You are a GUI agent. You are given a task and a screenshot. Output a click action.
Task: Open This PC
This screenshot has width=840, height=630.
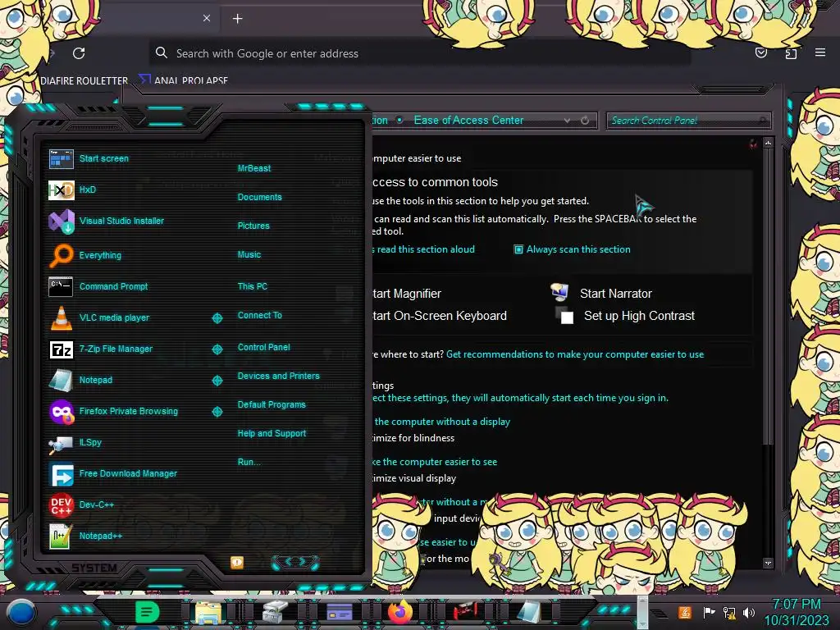tap(253, 286)
